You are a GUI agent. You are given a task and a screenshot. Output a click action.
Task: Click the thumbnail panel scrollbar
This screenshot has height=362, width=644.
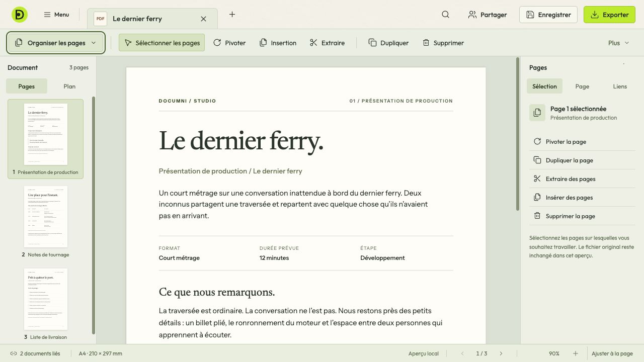94,215
